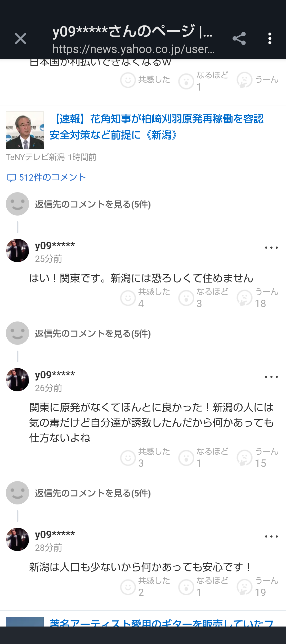The image size is (286, 644).
Task: Toggle うーん reaction showing 18
Action: 244,298
